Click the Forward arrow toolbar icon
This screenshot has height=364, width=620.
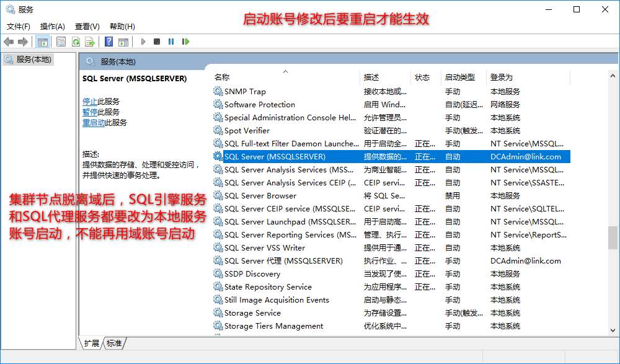point(23,42)
